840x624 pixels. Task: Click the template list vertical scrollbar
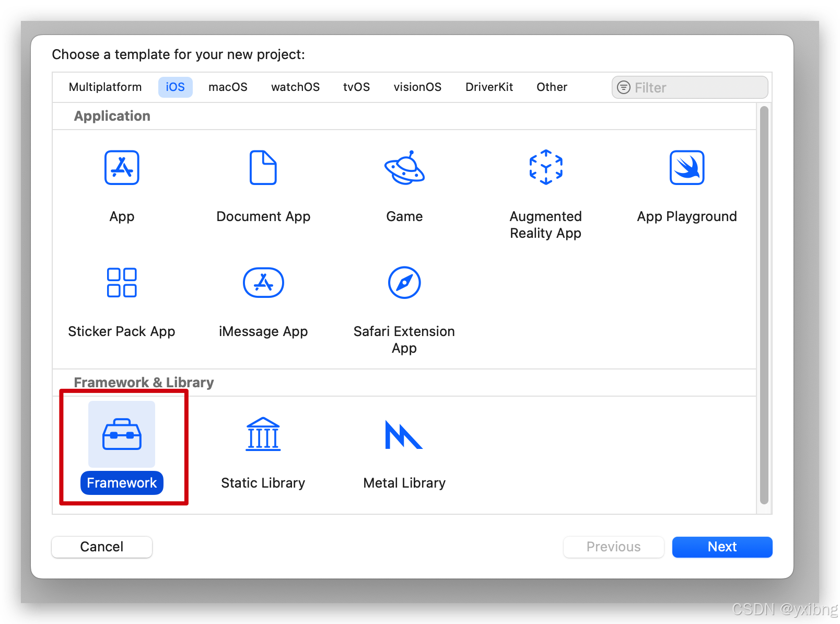pyautogui.click(x=764, y=305)
